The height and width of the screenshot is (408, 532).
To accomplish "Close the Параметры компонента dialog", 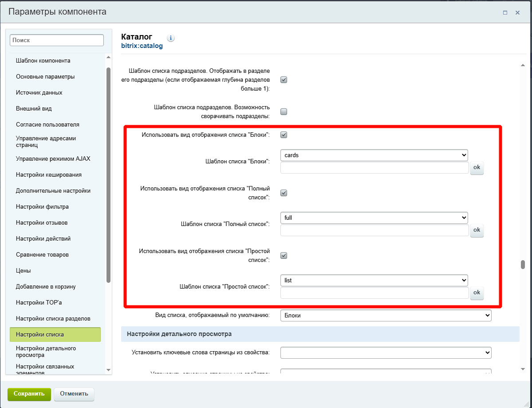I will 517,13.
